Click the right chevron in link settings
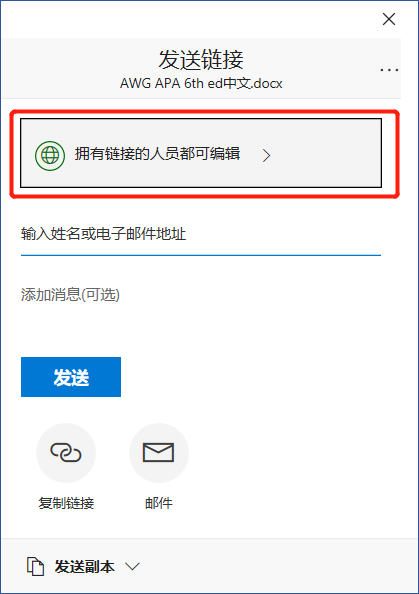Image resolution: width=419 pixels, height=594 pixels. pyautogui.click(x=267, y=155)
